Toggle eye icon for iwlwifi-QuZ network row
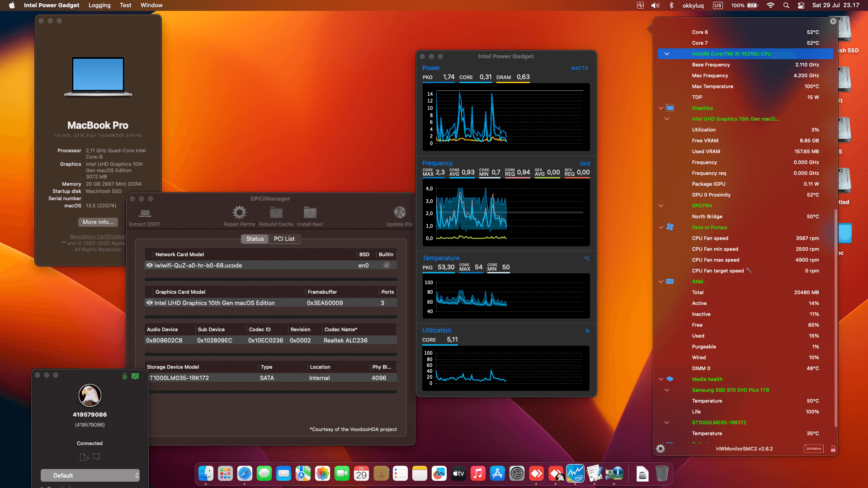The image size is (868, 488). coord(150,265)
